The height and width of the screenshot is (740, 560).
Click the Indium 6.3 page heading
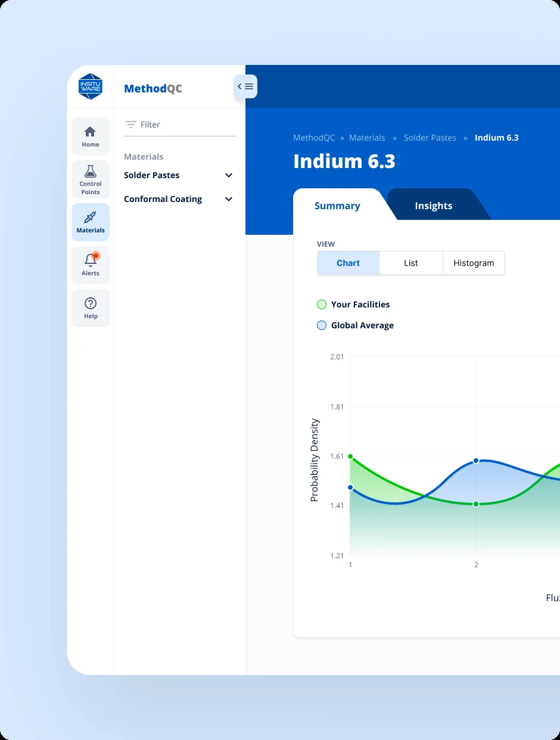344,161
